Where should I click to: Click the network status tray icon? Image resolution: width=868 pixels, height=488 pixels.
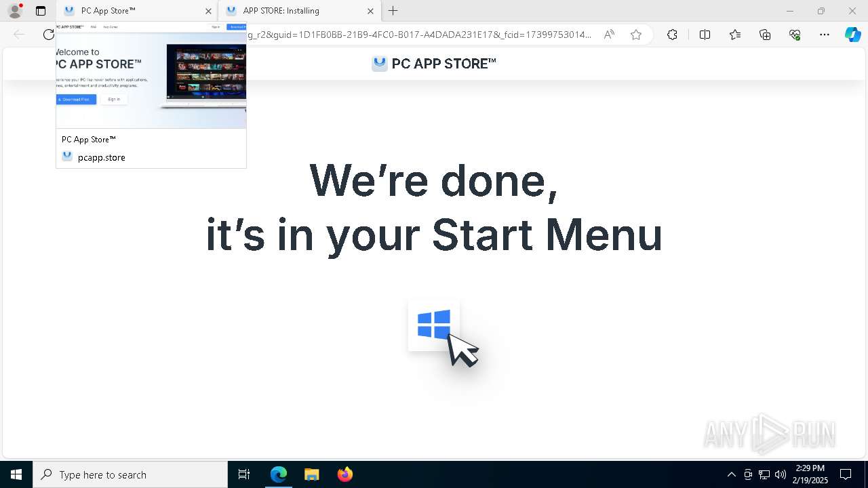764,474
